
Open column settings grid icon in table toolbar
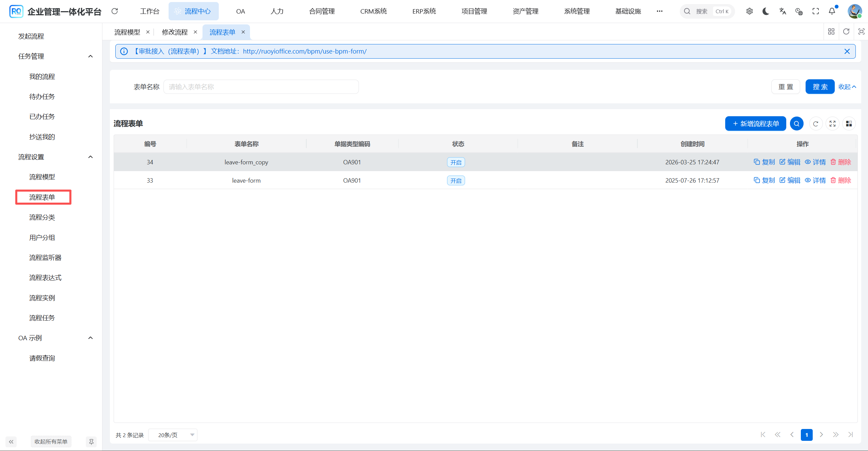coord(849,124)
